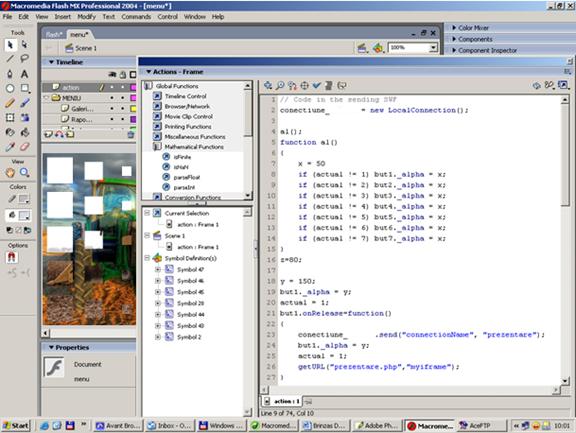This screenshot has width=576, height=433.
Task: Open Find in Actions toolbar
Action: pyautogui.click(x=280, y=86)
